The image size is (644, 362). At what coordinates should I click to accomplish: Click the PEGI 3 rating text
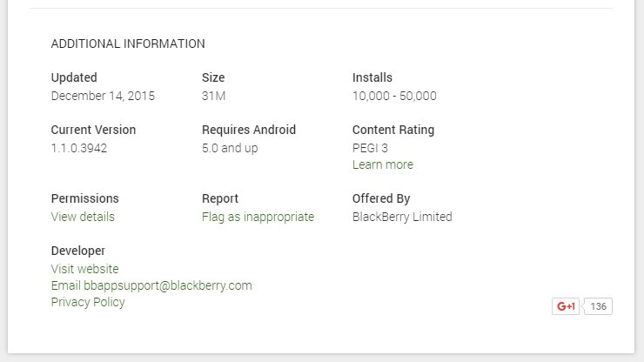[x=370, y=148]
